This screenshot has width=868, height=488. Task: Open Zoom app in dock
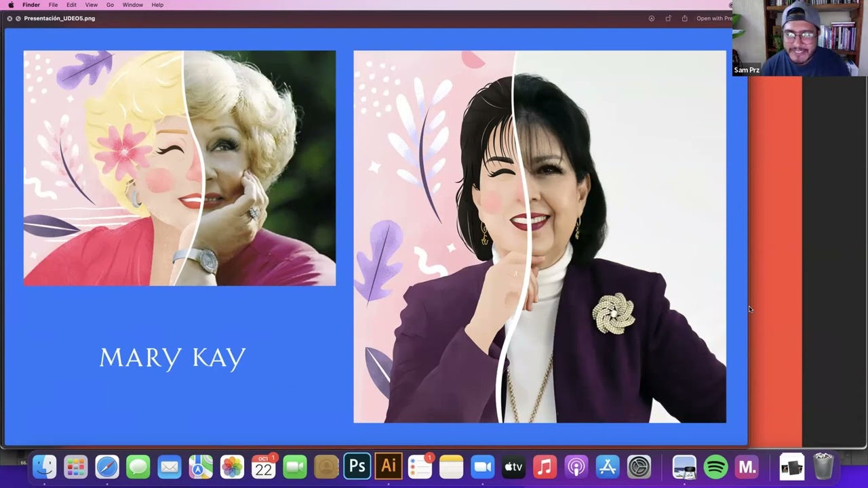pyautogui.click(x=482, y=466)
